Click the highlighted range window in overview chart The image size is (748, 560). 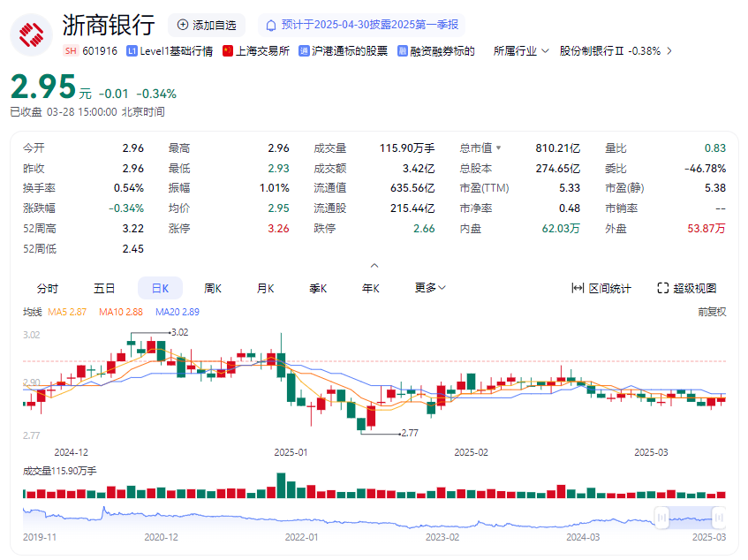coord(691,518)
